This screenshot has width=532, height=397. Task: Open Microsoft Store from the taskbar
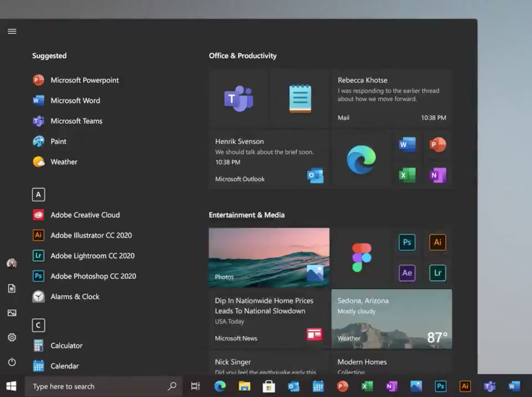point(269,386)
